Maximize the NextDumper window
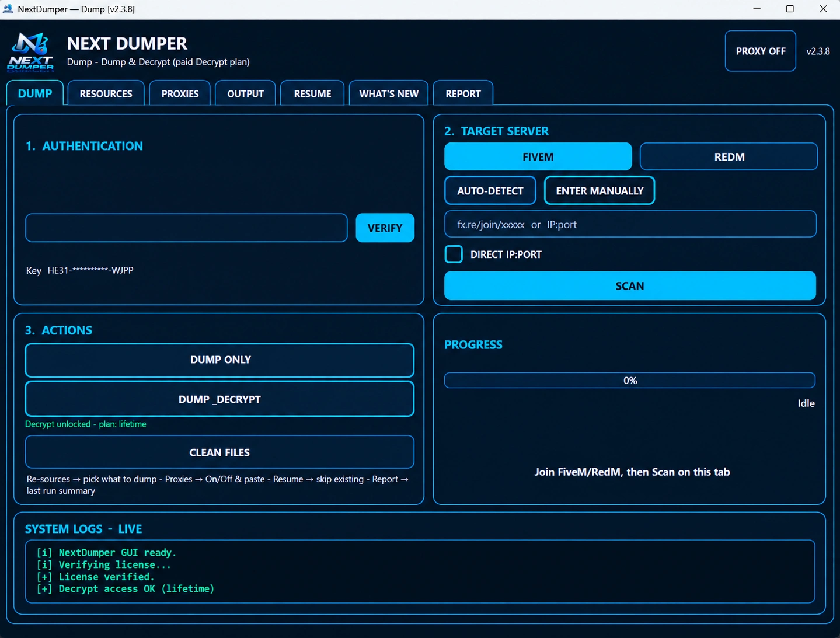The height and width of the screenshot is (638, 840). (790, 9)
